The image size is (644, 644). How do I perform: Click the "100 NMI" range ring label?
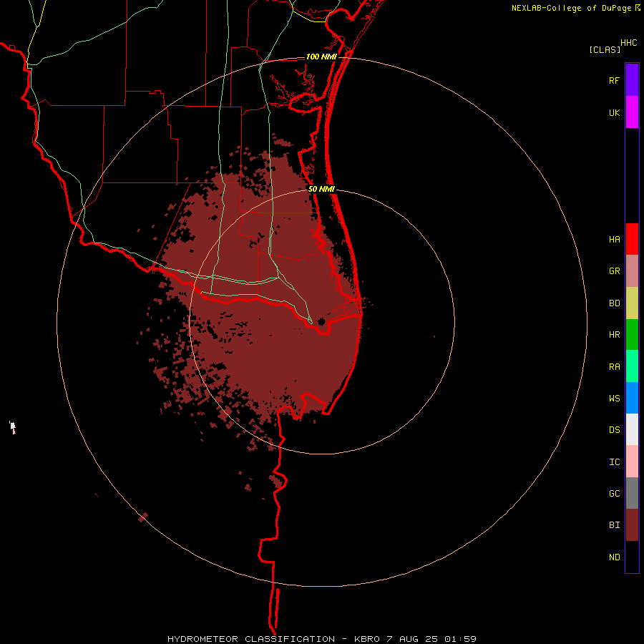(321, 57)
